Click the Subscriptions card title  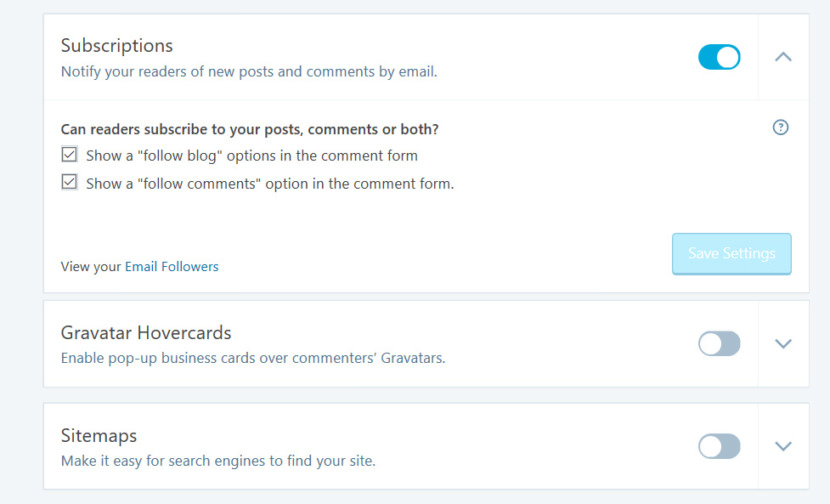click(x=117, y=46)
